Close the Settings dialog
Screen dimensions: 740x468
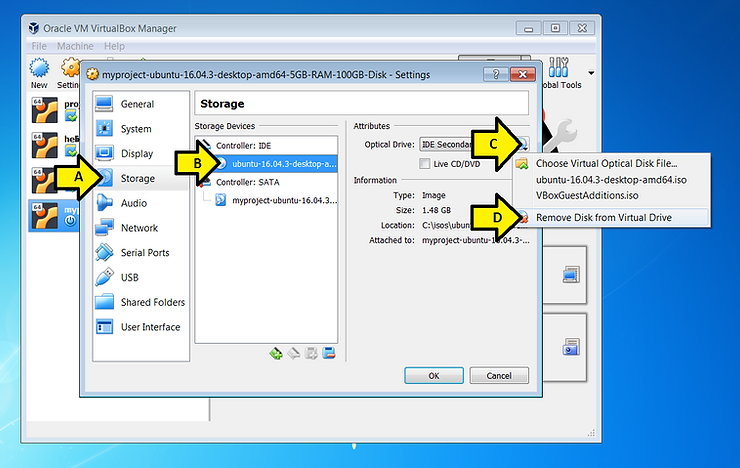(x=522, y=75)
